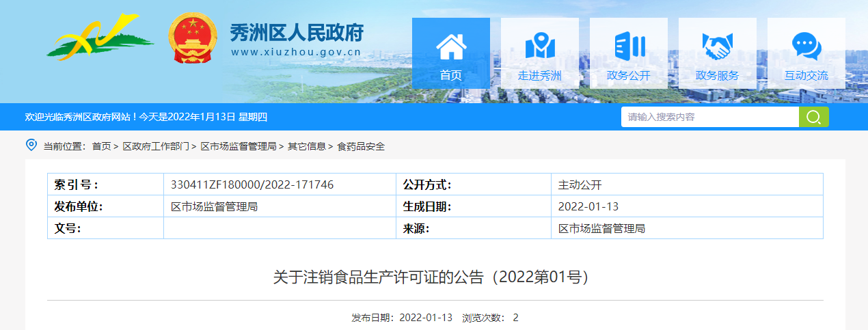Click the document icon for 政务公开
This screenshot has height=330, width=868.
629,46
